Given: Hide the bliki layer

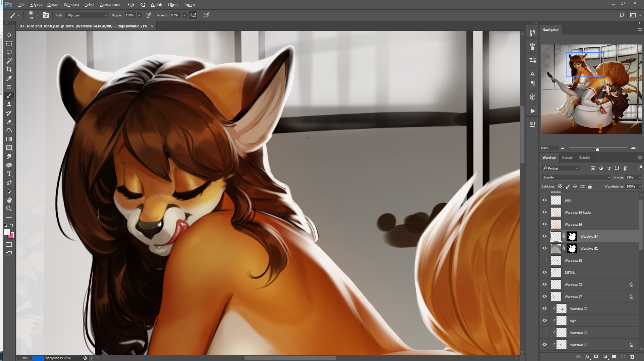Looking at the screenshot, I should 544,200.
